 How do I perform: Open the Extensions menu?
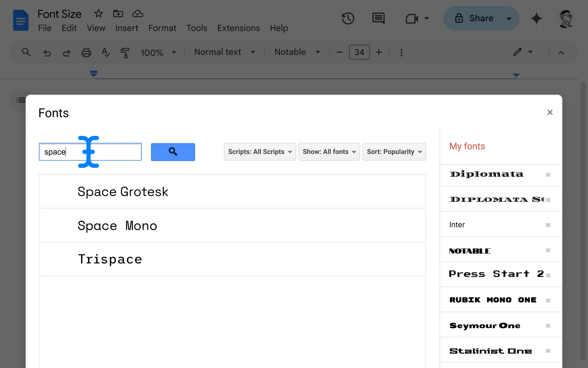(238, 28)
